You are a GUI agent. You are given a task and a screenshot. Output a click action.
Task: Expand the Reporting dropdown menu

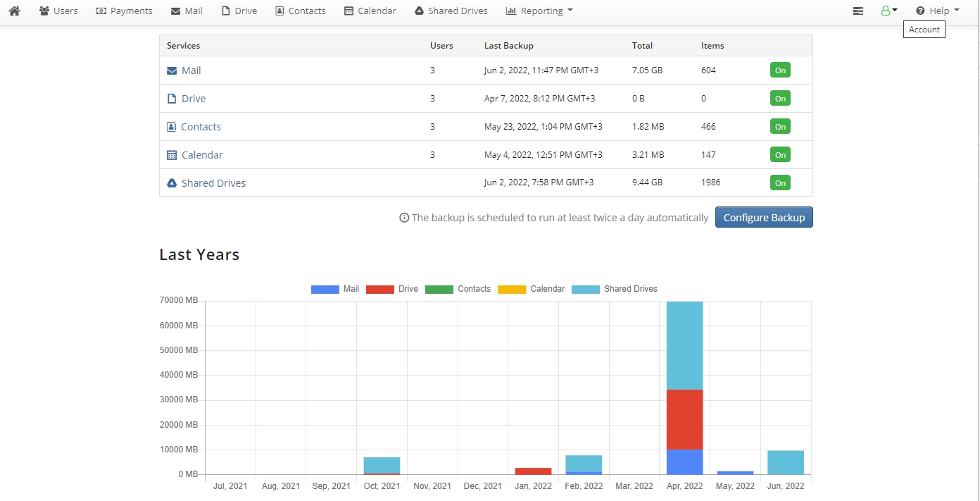pyautogui.click(x=539, y=11)
